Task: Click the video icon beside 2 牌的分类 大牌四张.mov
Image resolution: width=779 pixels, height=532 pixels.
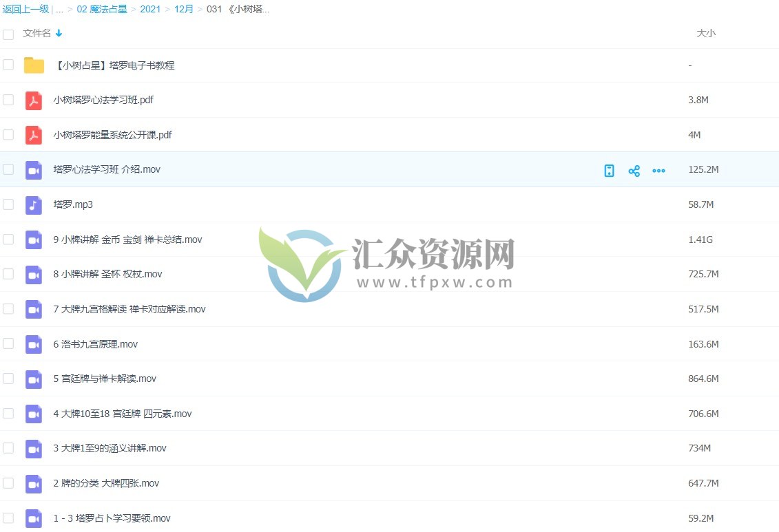Action: click(x=34, y=483)
